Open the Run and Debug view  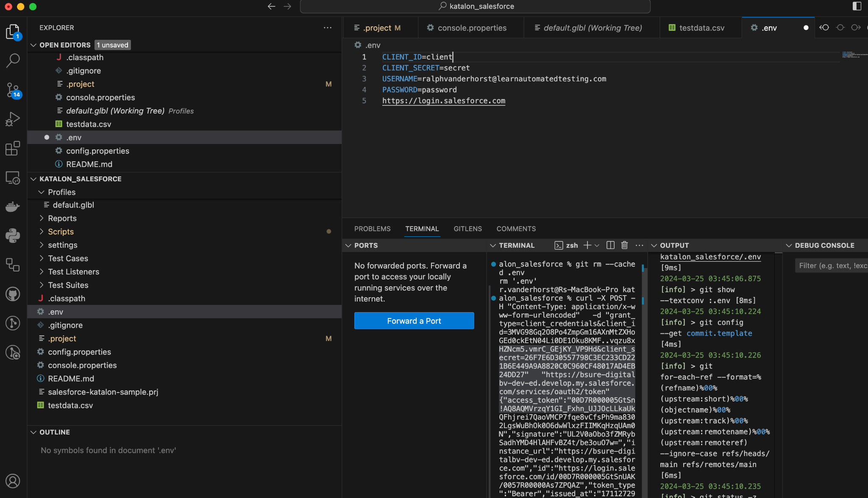(x=13, y=119)
